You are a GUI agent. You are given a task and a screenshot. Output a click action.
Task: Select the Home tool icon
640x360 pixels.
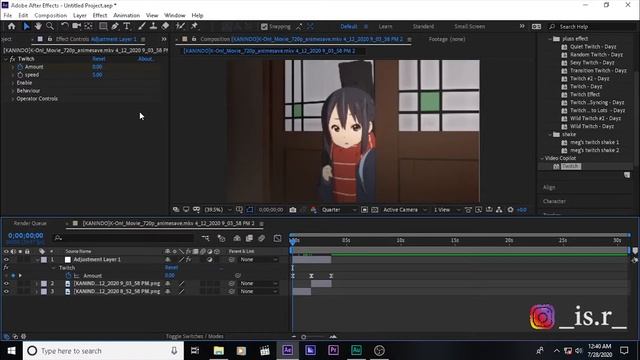tap(11, 27)
